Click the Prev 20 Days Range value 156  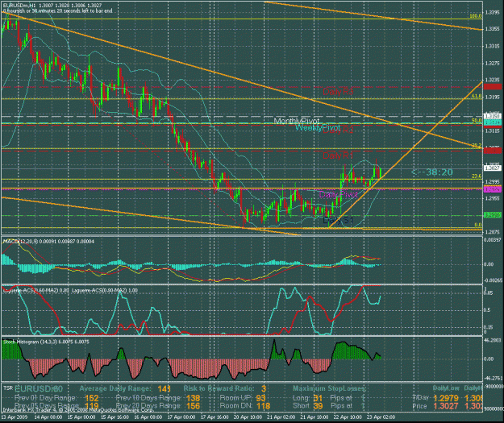coord(193,406)
